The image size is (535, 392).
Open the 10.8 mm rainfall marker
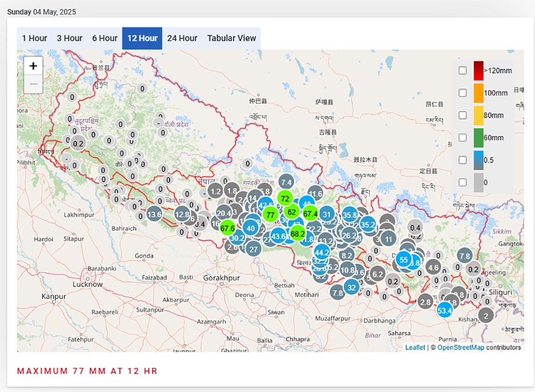[347, 269]
